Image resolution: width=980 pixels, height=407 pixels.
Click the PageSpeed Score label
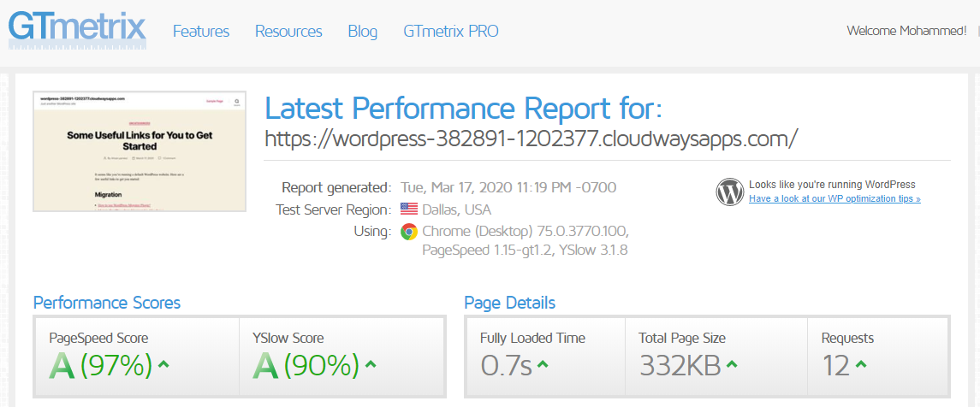[x=98, y=339]
